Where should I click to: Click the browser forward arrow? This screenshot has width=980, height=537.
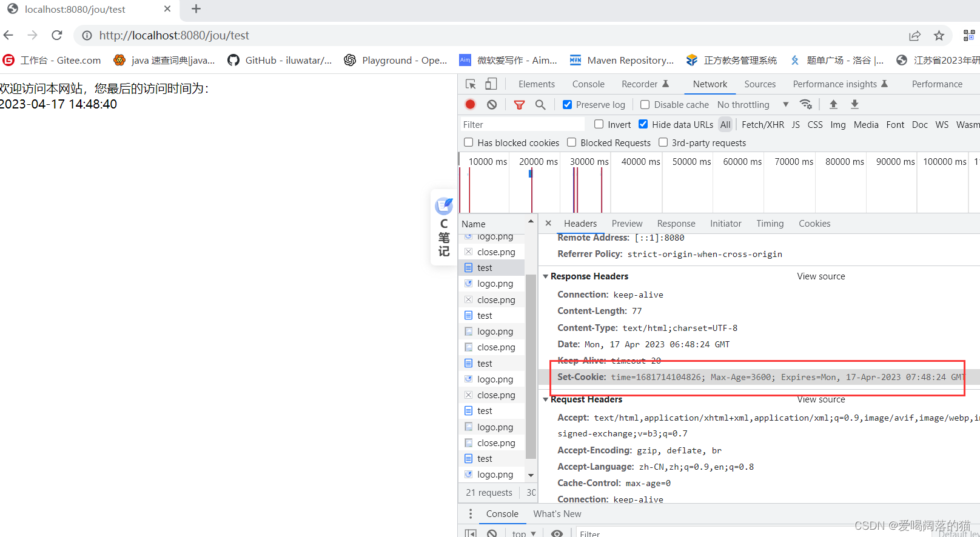[x=32, y=35]
